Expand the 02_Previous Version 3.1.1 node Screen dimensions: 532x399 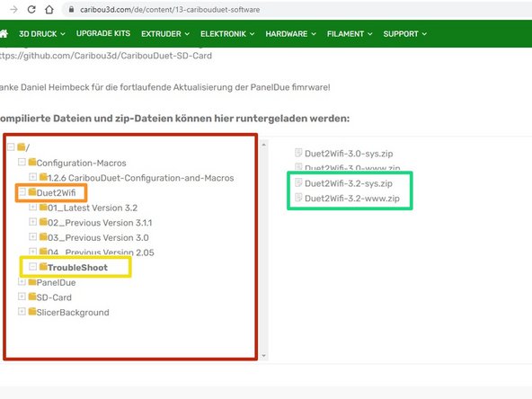tap(32, 222)
